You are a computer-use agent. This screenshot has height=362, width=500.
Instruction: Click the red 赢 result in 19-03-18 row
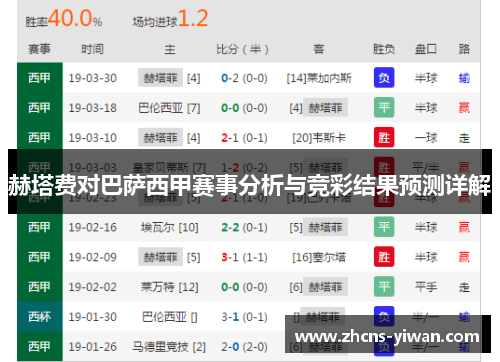(464, 108)
